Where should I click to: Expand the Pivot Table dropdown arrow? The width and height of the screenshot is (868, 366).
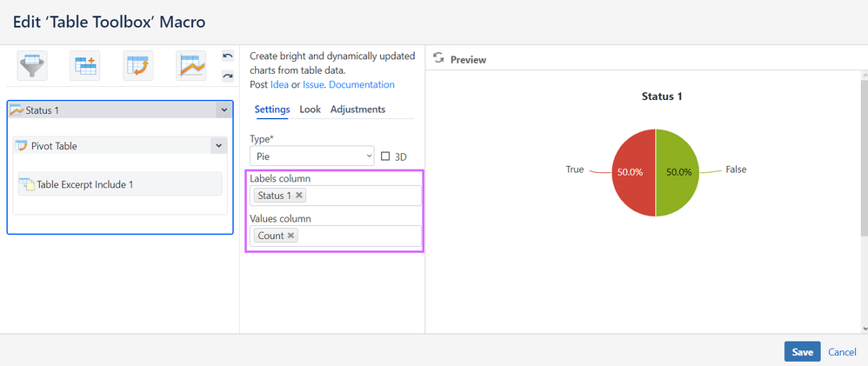pos(218,146)
